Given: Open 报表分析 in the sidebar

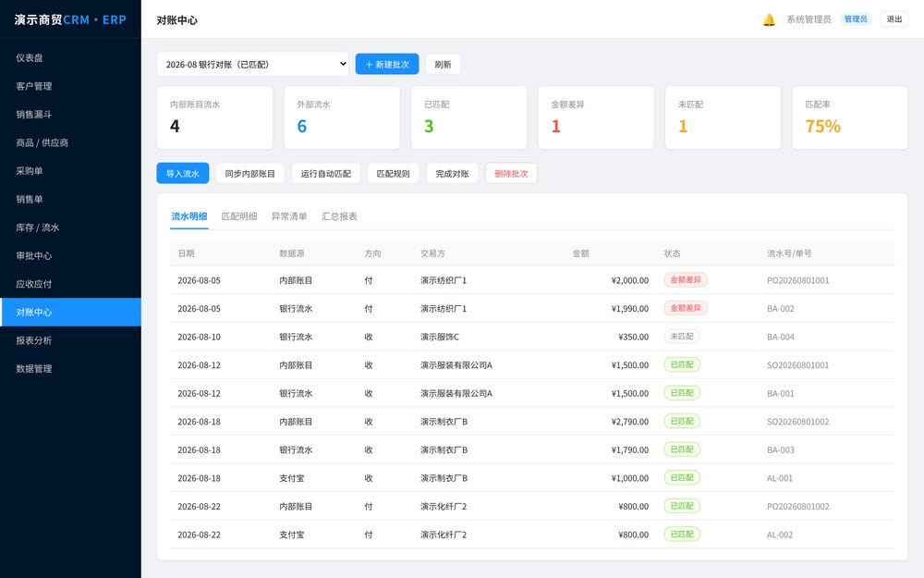Looking at the screenshot, I should coord(71,340).
